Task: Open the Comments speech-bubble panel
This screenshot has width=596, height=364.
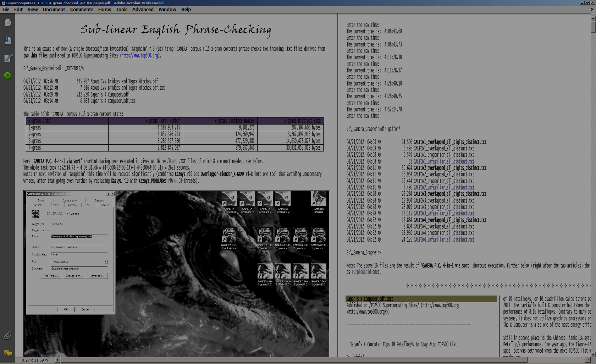Action: point(7,353)
